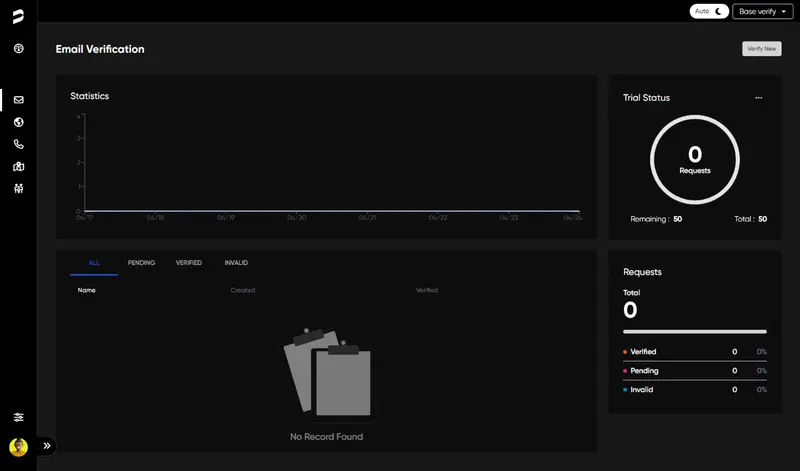
Task: Open the Trial Status three-dot menu
Action: (x=758, y=98)
